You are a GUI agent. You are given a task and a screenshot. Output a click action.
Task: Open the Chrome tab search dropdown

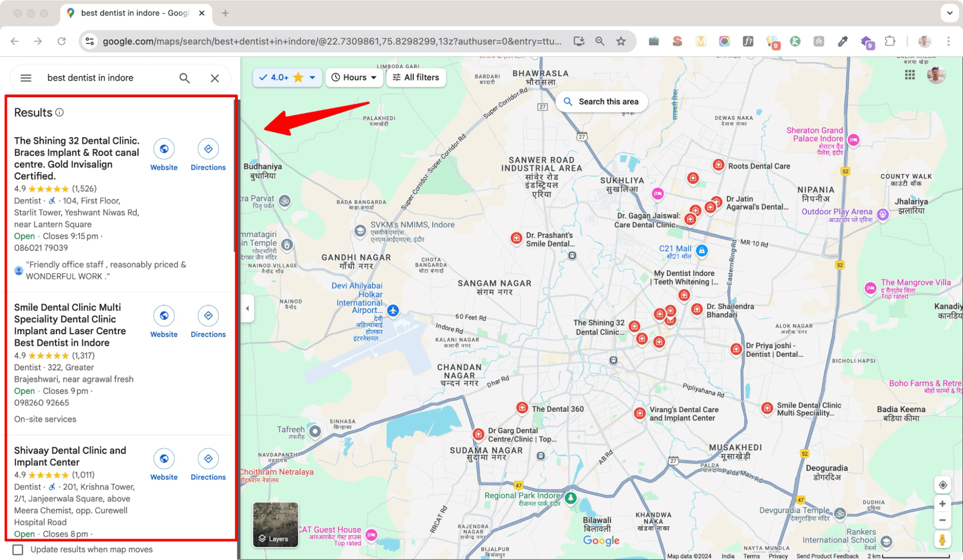950,13
